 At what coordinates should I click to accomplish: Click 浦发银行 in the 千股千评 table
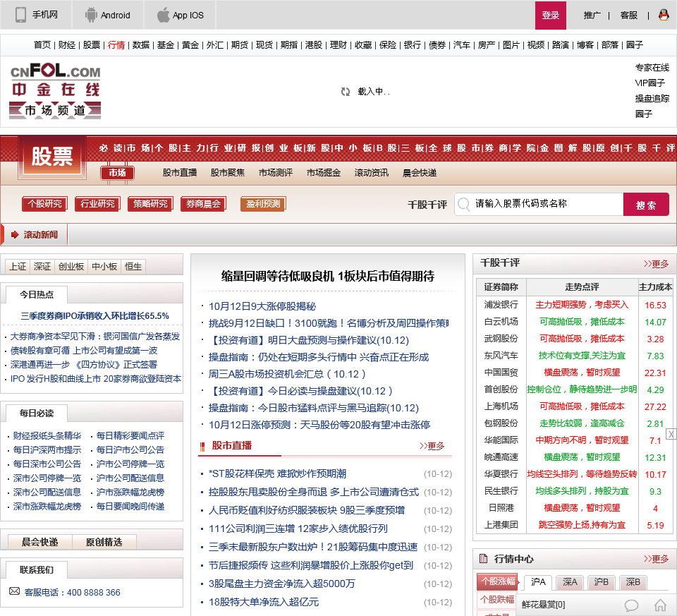[501, 305]
